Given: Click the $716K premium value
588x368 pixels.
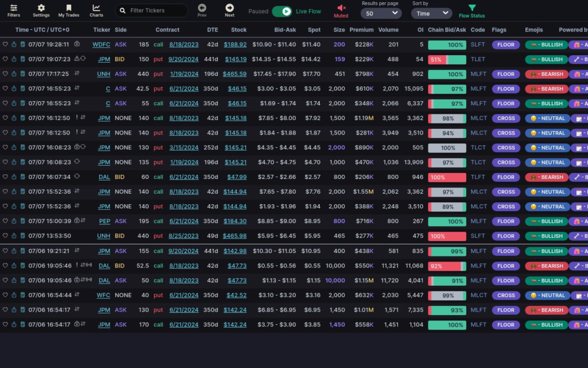Looking at the screenshot, I should coord(365,221).
